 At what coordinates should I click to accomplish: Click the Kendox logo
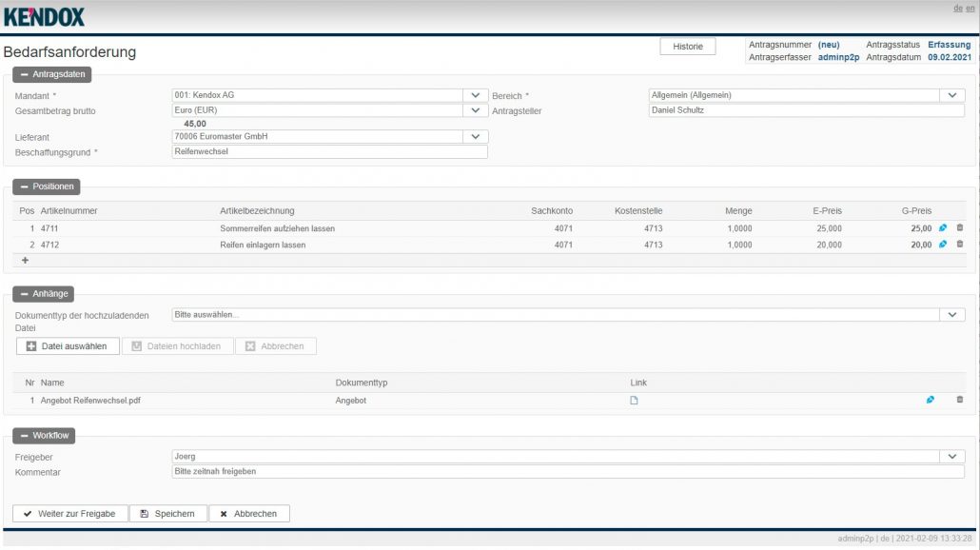(x=44, y=17)
